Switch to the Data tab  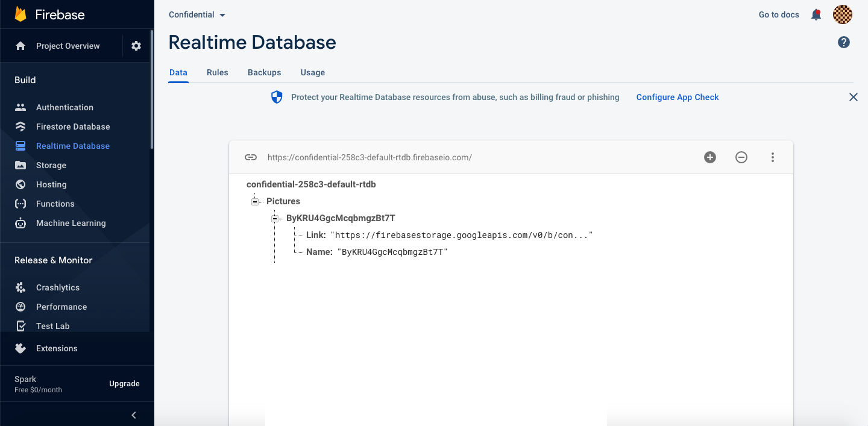tap(178, 72)
